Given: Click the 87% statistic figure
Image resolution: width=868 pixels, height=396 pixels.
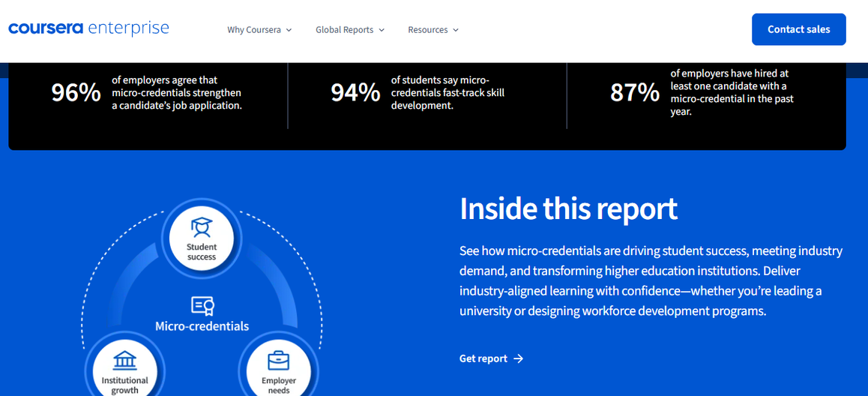Looking at the screenshot, I should pyautogui.click(x=634, y=92).
